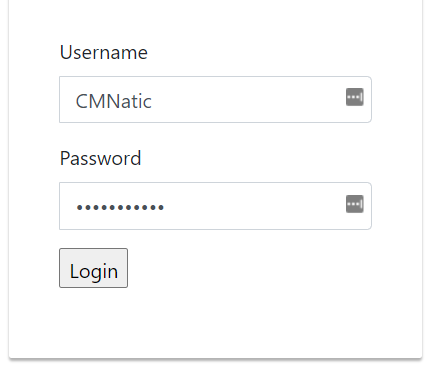Submit the form with Login
The height and width of the screenshot is (367, 428).
click(93, 268)
